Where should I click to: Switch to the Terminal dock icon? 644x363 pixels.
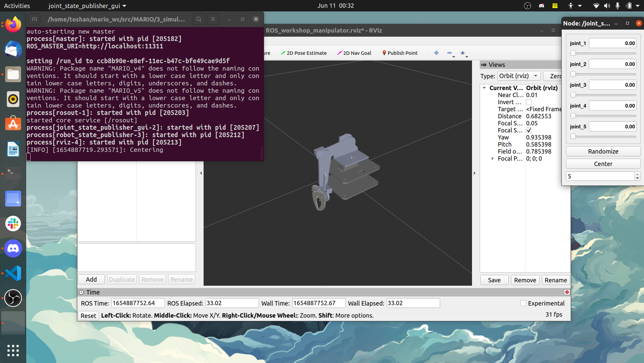coord(13,174)
